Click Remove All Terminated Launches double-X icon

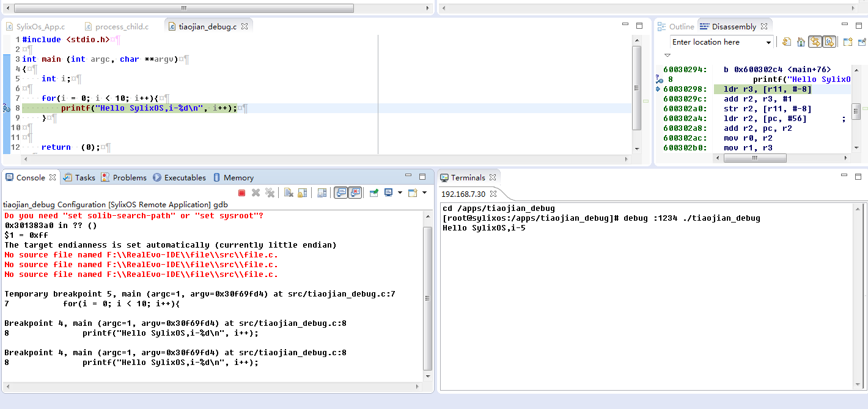pyautogui.click(x=270, y=193)
